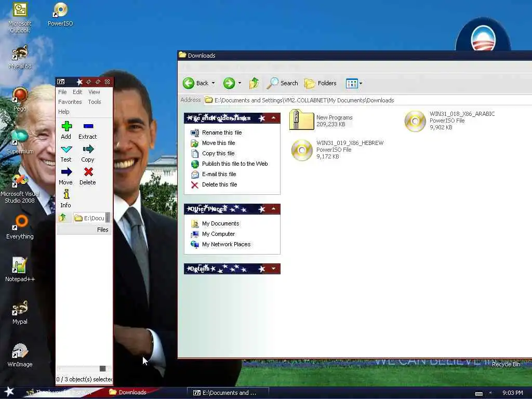Select the New Programs zip file
The height and width of the screenshot is (399, 532).
coord(321,120)
